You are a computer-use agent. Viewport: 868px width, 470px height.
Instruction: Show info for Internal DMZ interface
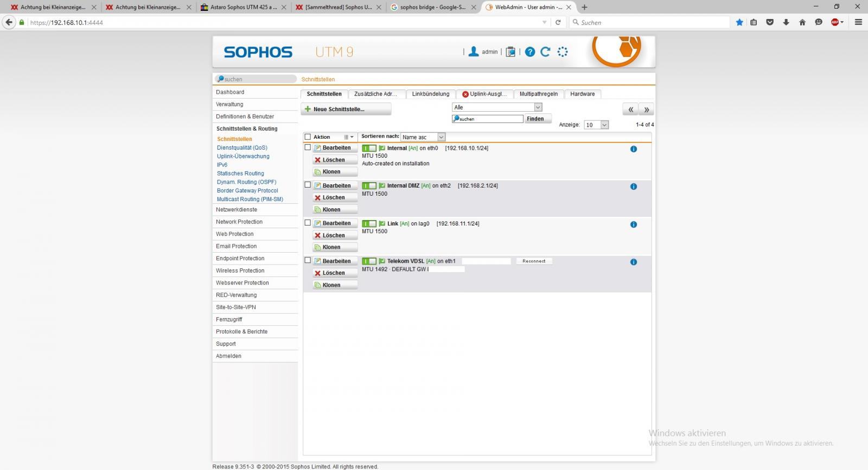point(633,186)
